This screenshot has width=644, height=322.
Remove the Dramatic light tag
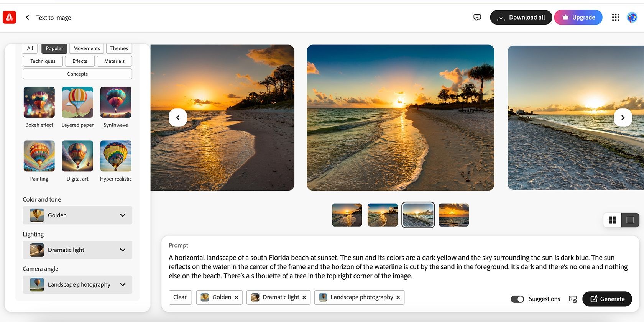[304, 297]
